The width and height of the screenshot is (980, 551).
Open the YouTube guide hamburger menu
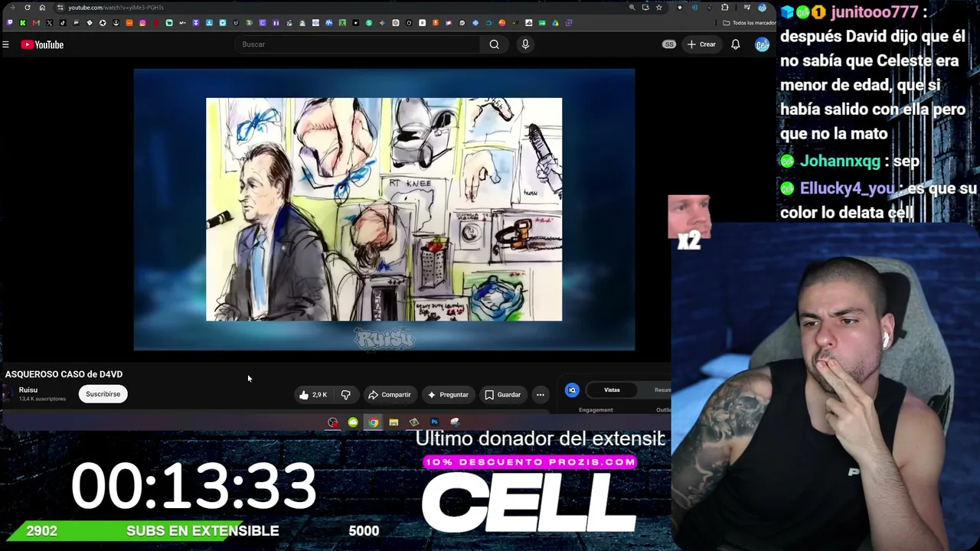5,44
